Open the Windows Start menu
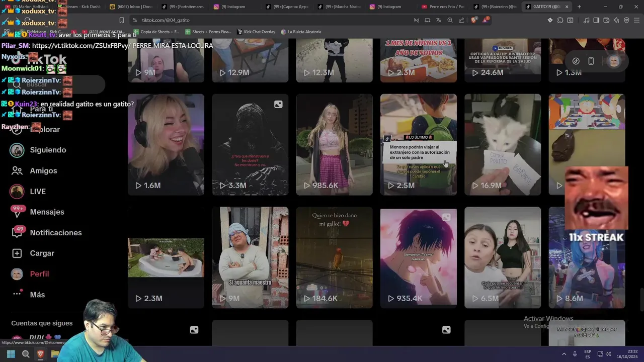Screen dimensions: 644x362 pos(11,354)
